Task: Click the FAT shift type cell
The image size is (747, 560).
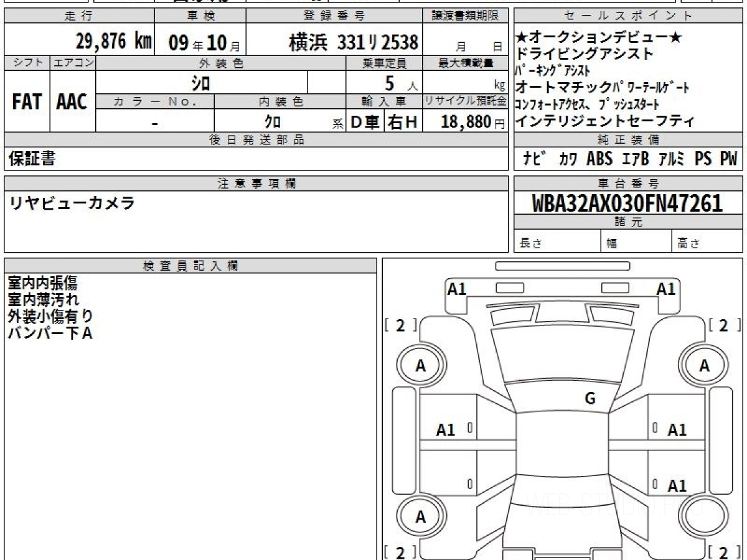Action: pyautogui.click(x=27, y=103)
